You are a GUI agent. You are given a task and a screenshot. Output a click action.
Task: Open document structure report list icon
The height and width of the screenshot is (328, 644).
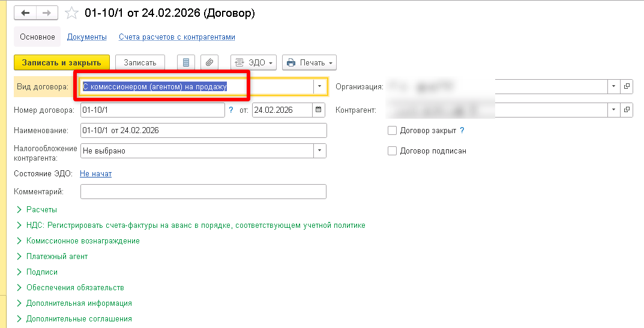[186, 62]
